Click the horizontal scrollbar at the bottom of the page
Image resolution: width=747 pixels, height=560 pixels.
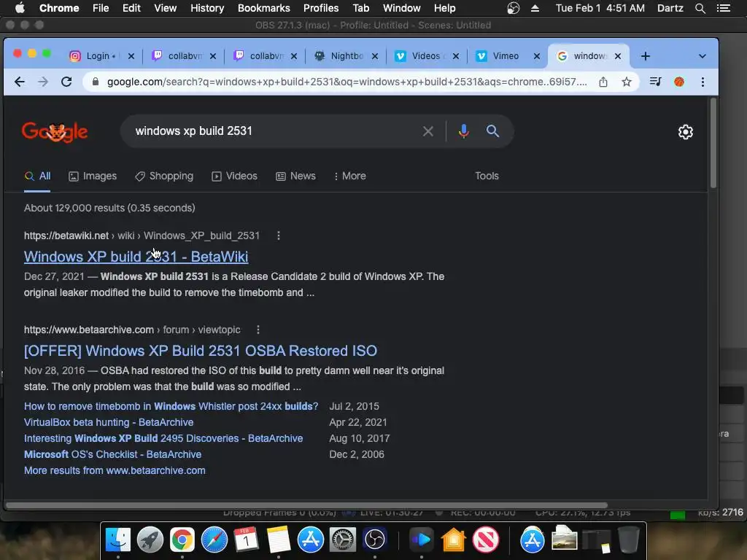[x=306, y=505]
